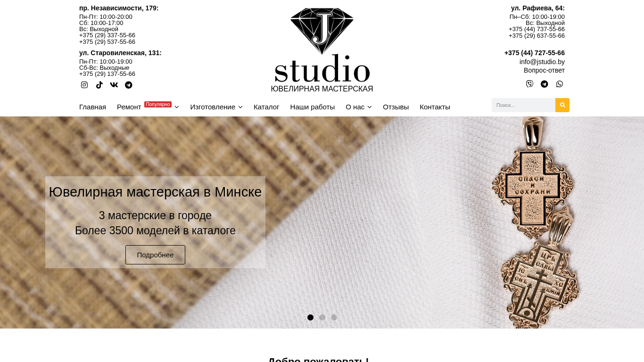Open the Вопрос-ответ link

point(544,70)
